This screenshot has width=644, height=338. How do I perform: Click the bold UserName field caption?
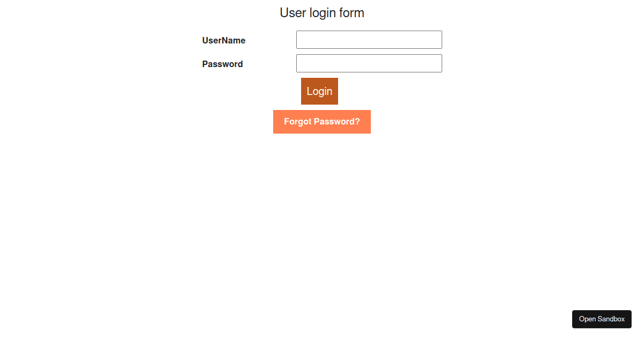pos(223,40)
